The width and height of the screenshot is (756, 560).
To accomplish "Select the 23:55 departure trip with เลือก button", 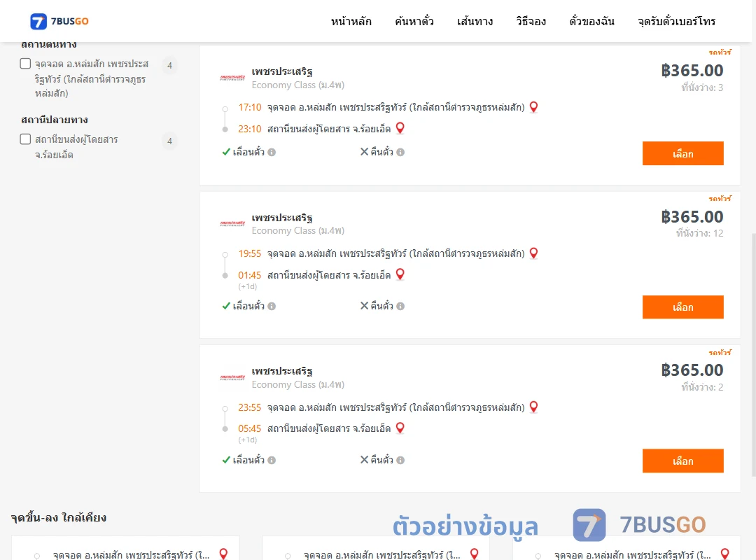I will tap(682, 461).
